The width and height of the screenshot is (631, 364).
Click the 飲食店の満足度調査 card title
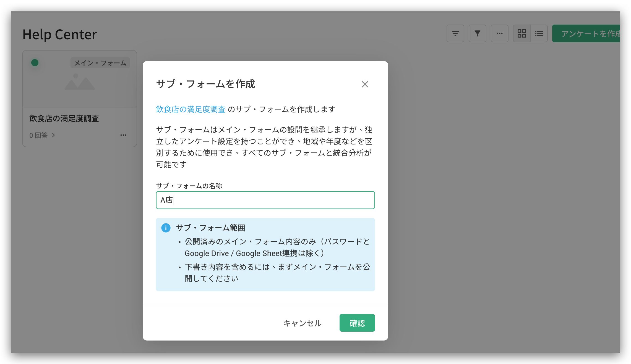64,118
